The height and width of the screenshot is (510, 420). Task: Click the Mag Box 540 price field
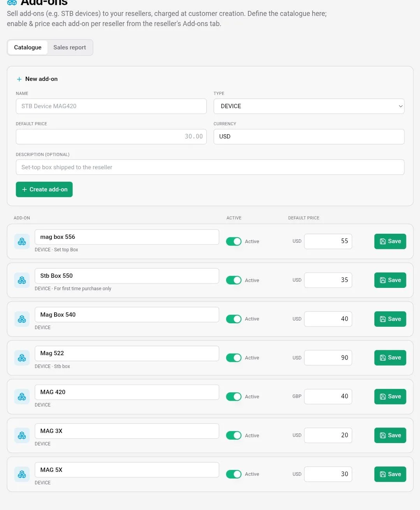pos(328,319)
